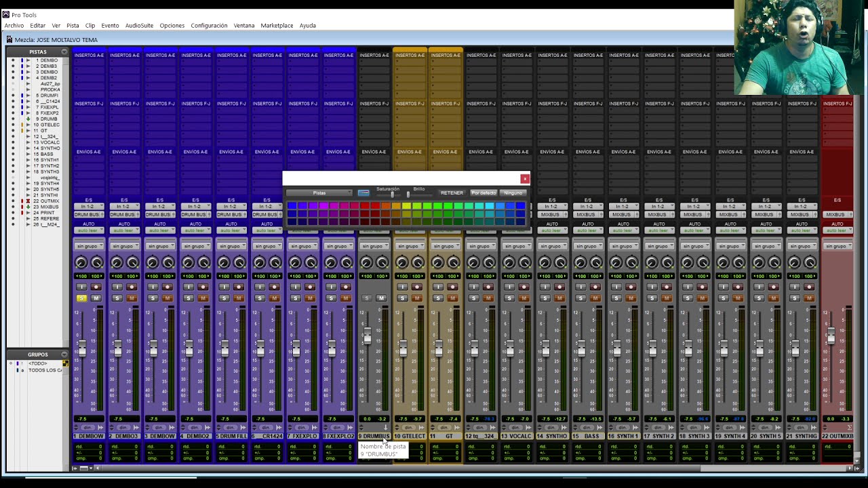Image resolution: width=868 pixels, height=488 pixels.
Task: Solo the 10 GTELECT track
Action: click(402, 298)
